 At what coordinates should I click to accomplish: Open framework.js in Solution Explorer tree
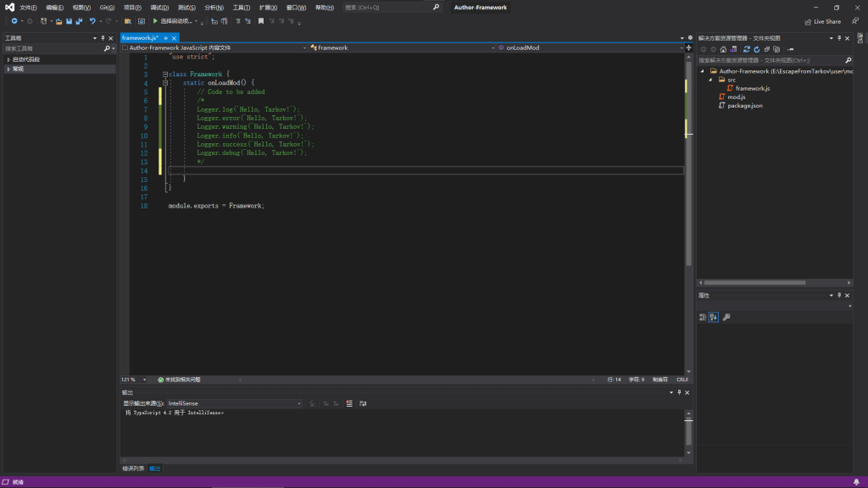pyautogui.click(x=753, y=88)
